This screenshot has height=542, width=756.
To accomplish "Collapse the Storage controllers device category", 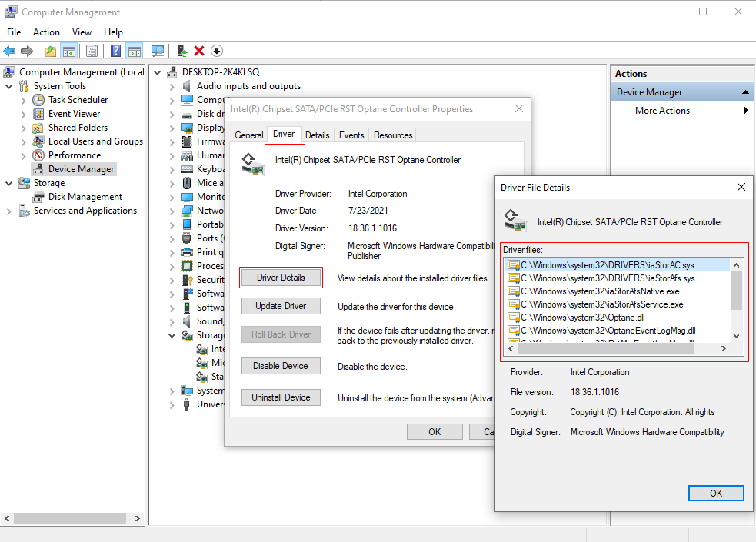I will (172, 334).
